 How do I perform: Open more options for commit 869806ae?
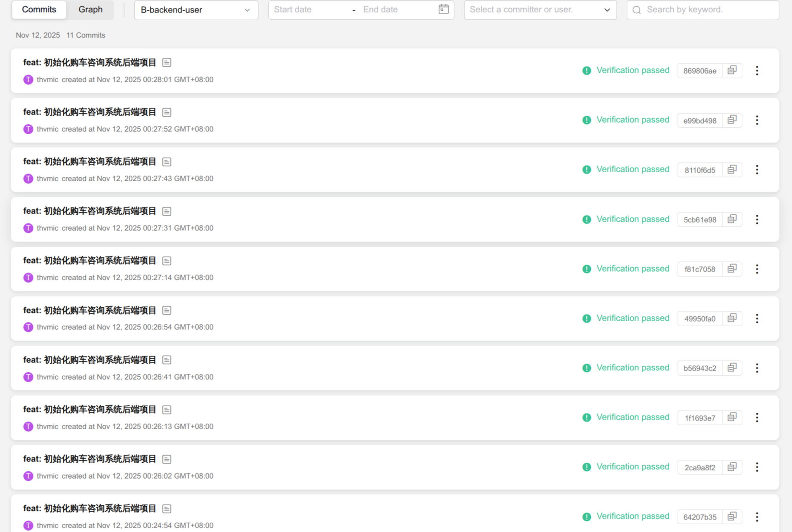pos(757,71)
